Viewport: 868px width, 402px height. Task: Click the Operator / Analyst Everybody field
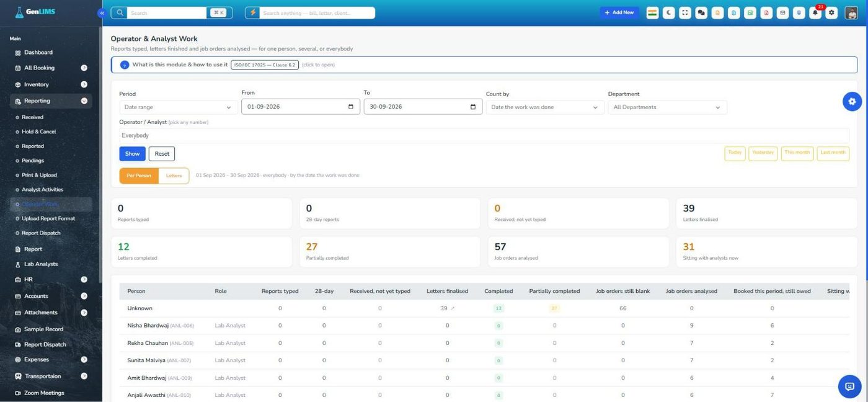pyautogui.click(x=484, y=135)
